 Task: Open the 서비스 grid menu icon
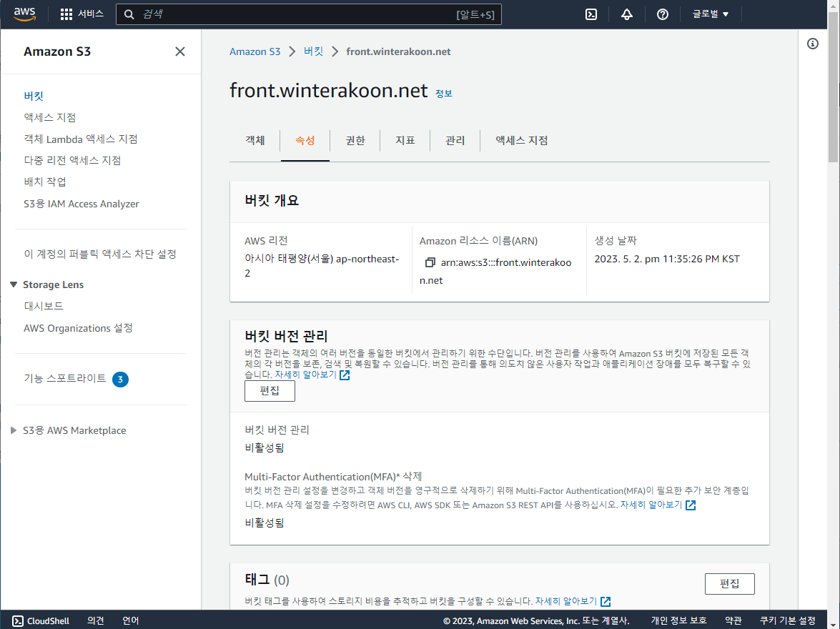pos(66,14)
